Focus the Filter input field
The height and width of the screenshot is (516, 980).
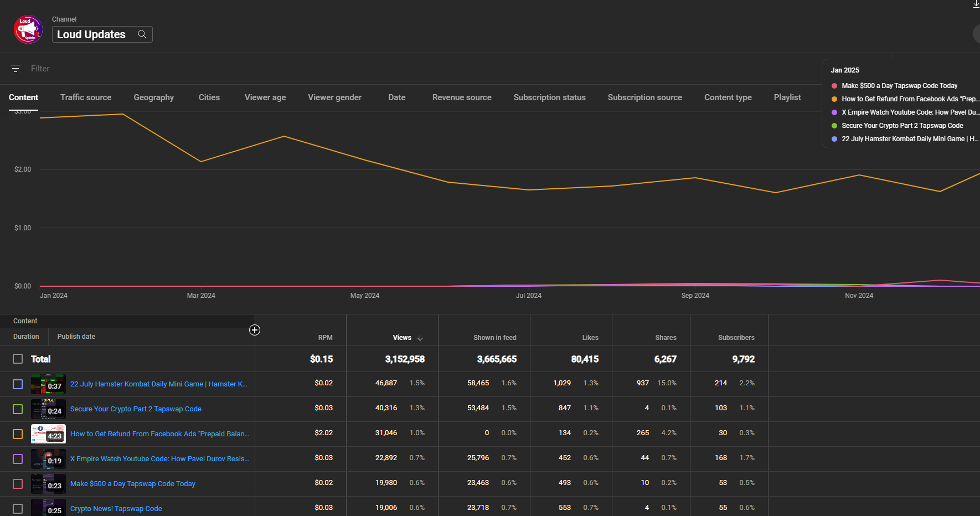tap(40, 69)
